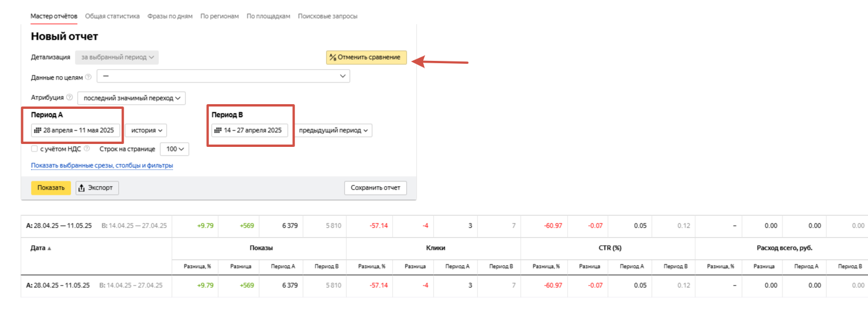Screen dimensions: 868x309
Task: Open the история dropdown for Период А
Action: (146, 130)
